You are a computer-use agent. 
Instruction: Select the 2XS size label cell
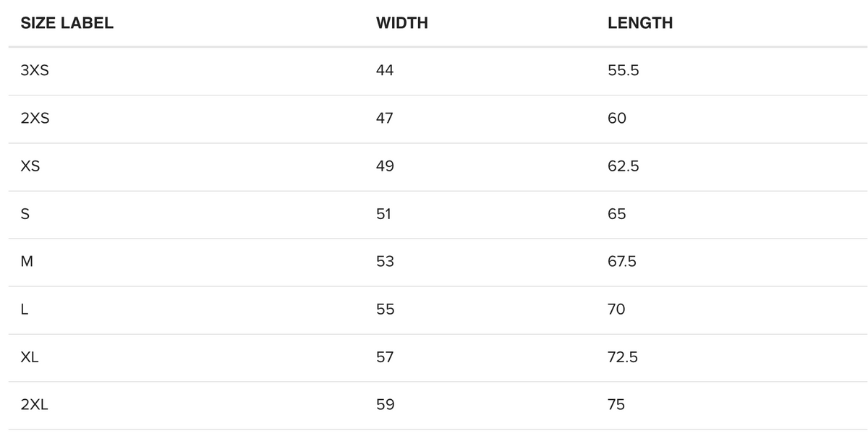(x=35, y=119)
